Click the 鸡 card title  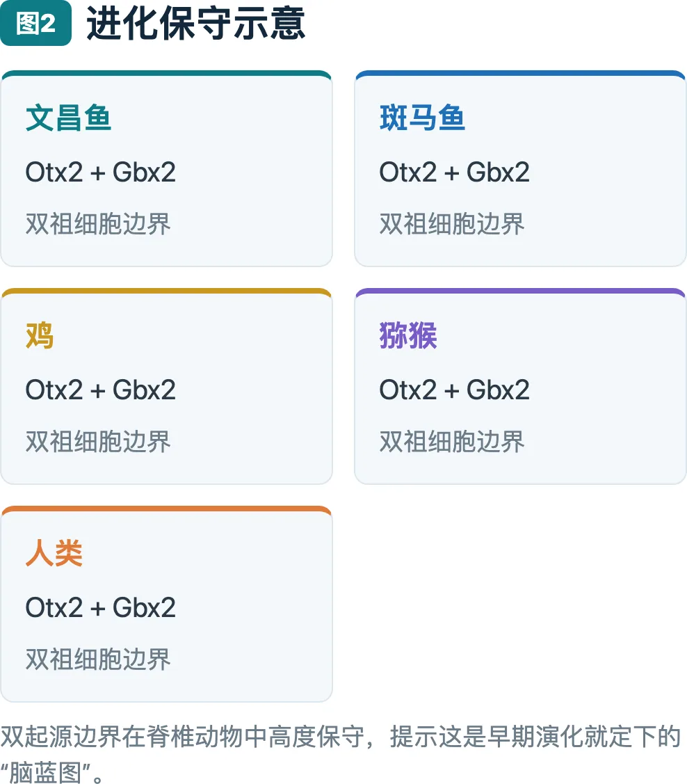[x=40, y=335]
